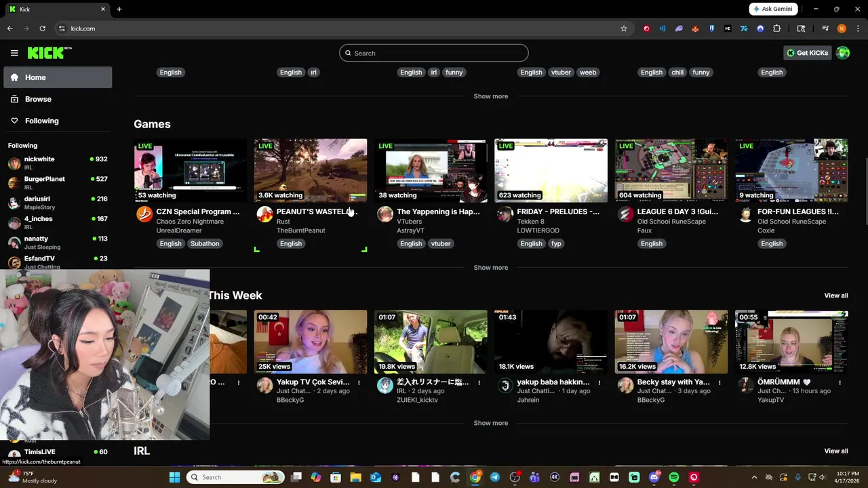The height and width of the screenshot is (488, 868).
Task: Go to Home in sidebar
Action: pyautogui.click(x=58, y=77)
